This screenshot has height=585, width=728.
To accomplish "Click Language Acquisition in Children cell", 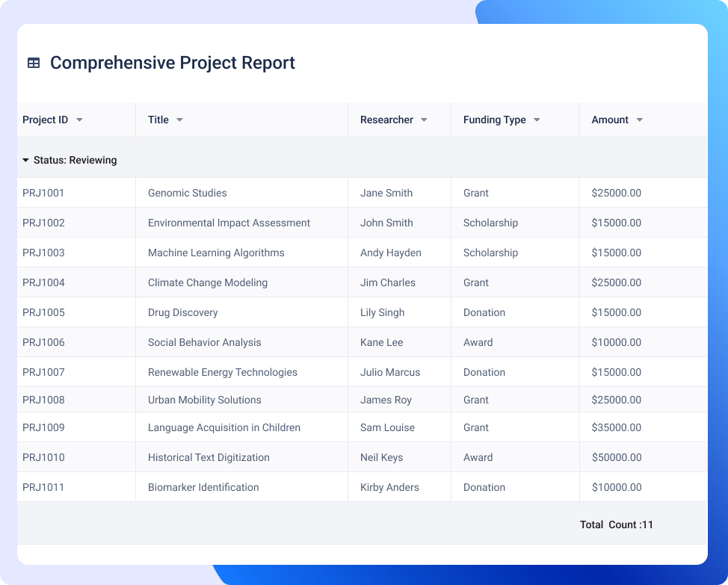I will coord(223,428).
